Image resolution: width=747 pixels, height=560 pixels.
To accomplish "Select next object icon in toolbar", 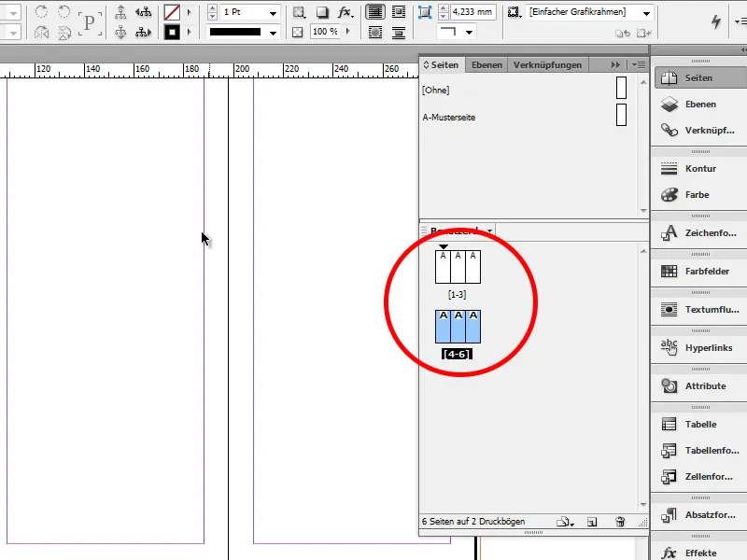I will (143, 33).
